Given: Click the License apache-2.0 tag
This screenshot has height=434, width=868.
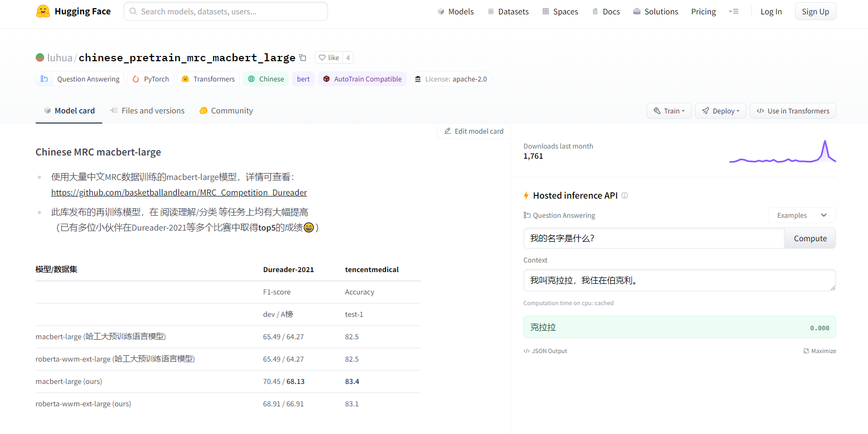Looking at the screenshot, I should (451, 79).
